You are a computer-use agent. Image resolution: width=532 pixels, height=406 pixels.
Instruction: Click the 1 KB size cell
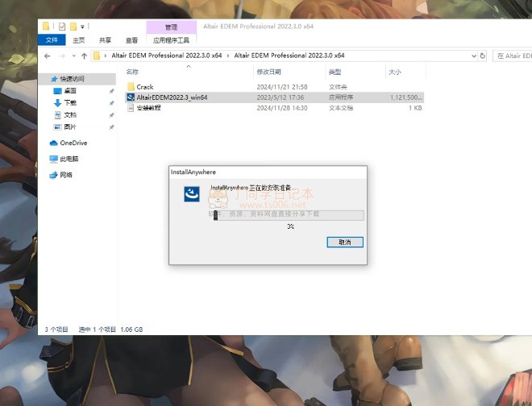[415, 108]
